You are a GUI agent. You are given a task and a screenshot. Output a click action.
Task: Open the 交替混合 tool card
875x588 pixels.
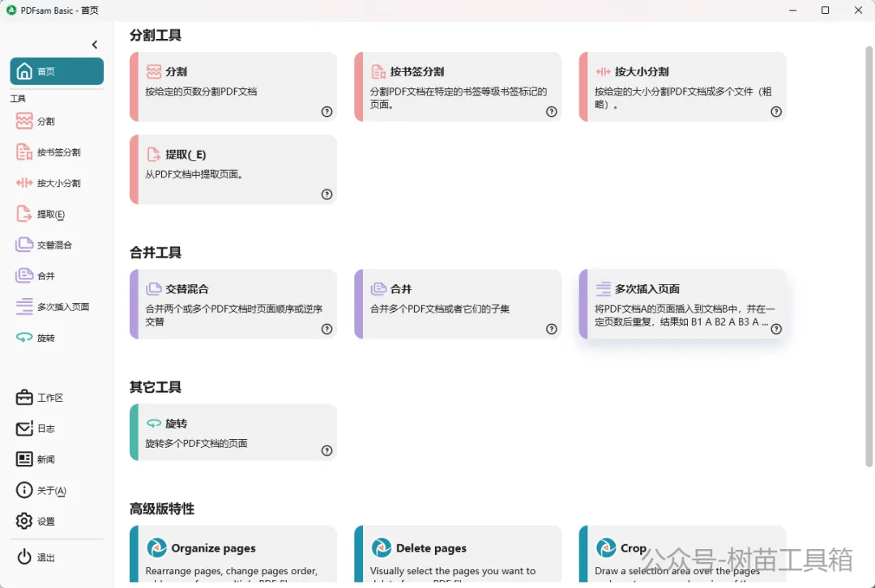[x=233, y=304]
